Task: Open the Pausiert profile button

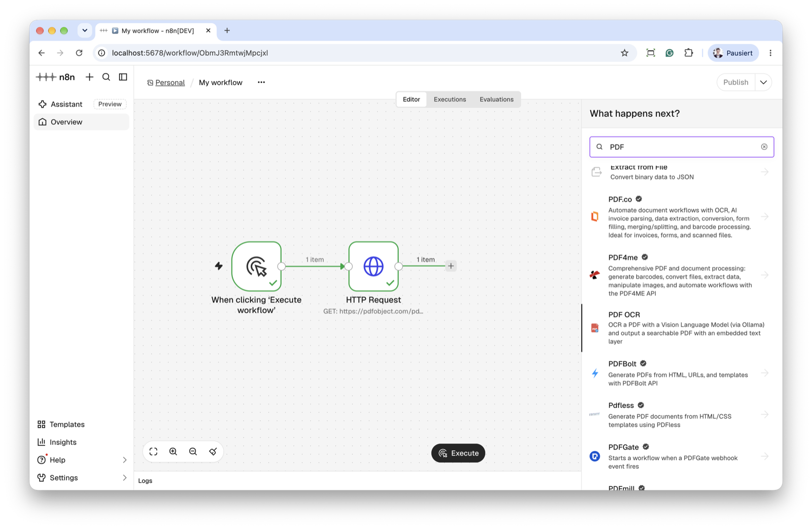Action: [733, 53]
